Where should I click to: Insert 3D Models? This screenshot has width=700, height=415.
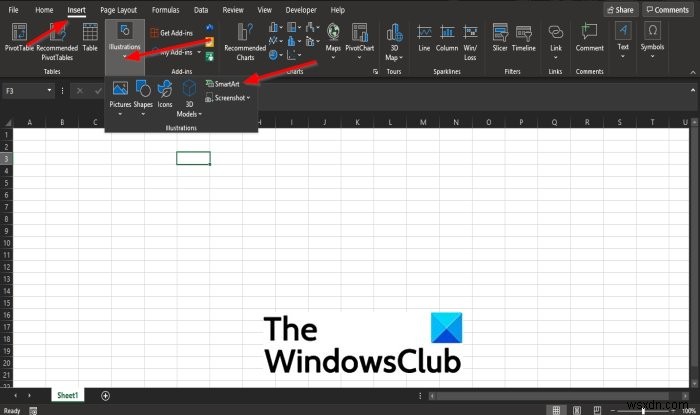(x=189, y=99)
